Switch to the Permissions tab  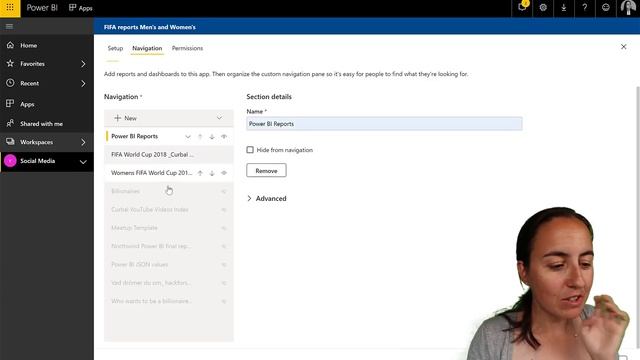coord(187,48)
